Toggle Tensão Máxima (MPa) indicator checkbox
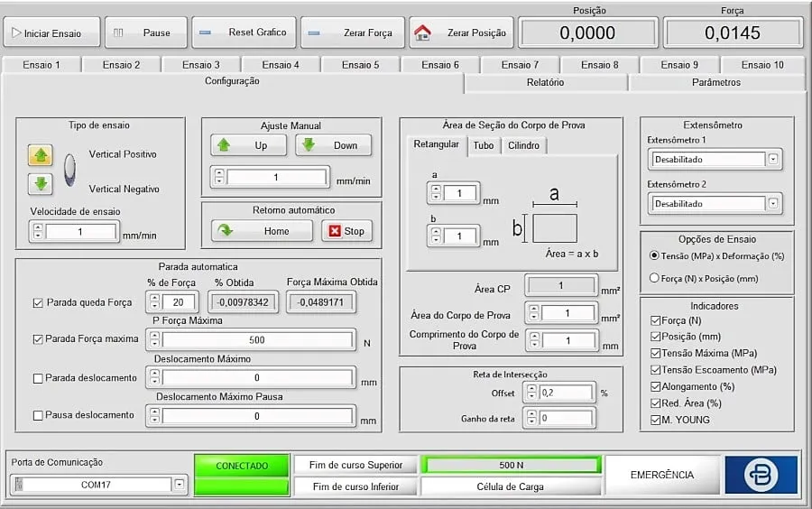 656,353
